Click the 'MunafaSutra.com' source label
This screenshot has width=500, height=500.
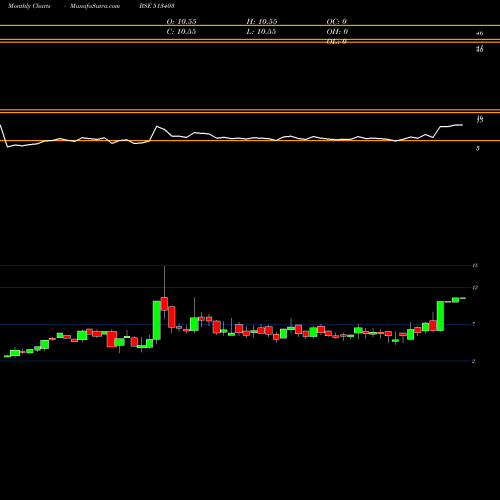tap(95, 6)
